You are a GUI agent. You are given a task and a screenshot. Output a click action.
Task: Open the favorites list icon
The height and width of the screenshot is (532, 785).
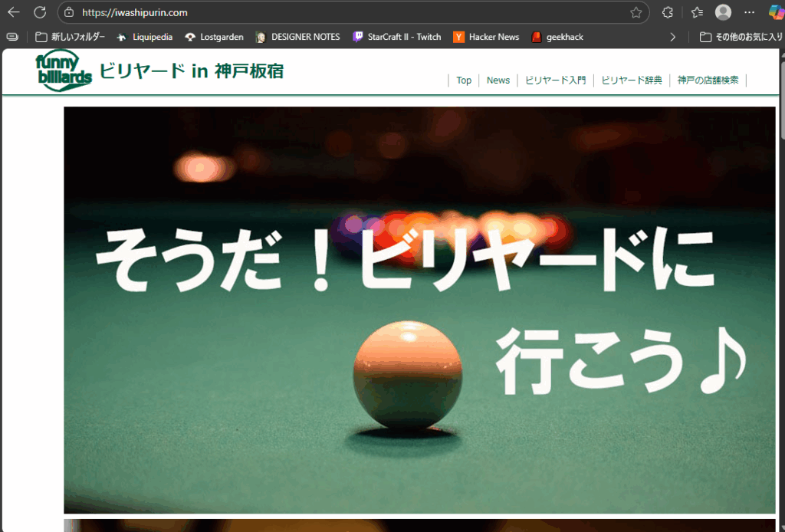coord(696,12)
